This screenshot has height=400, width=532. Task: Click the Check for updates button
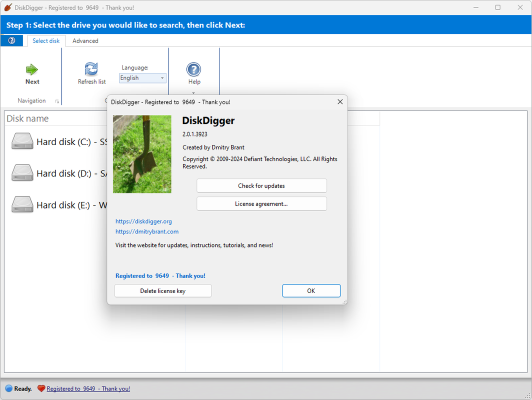pyautogui.click(x=261, y=185)
